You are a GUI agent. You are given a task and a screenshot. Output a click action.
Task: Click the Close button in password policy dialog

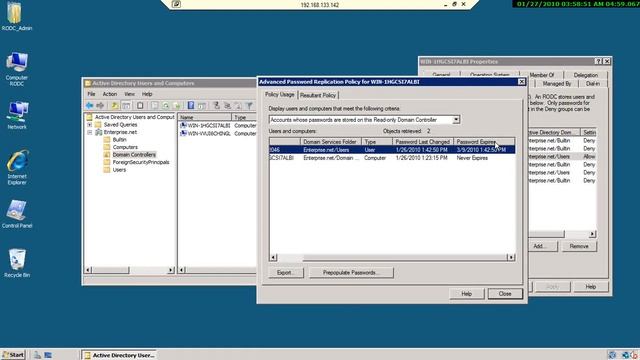coord(505,293)
